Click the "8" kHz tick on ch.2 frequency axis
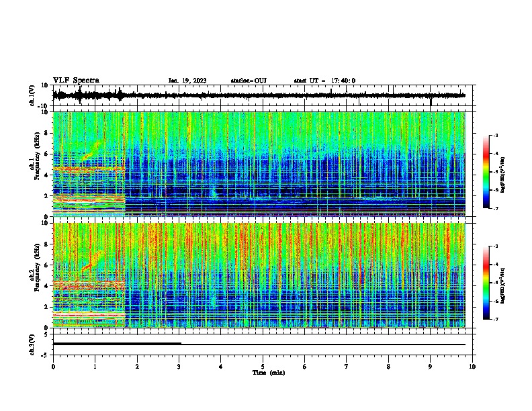Image resolution: width=532 pixels, height=411 pixels. pyautogui.click(x=47, y=244)
